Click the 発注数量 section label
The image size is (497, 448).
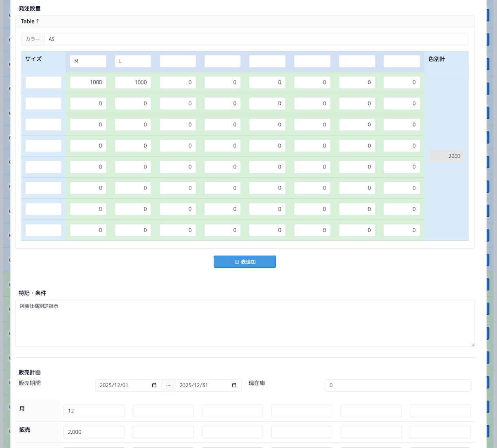tap(30, 9)
